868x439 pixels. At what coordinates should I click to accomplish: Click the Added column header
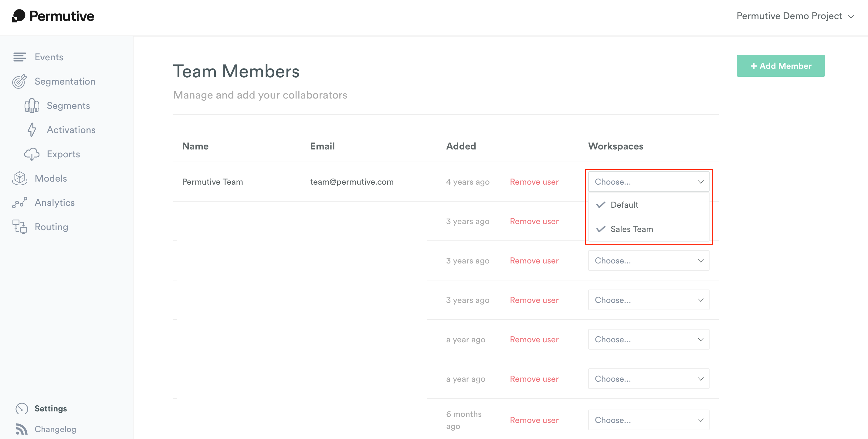[x=461, y=146]
